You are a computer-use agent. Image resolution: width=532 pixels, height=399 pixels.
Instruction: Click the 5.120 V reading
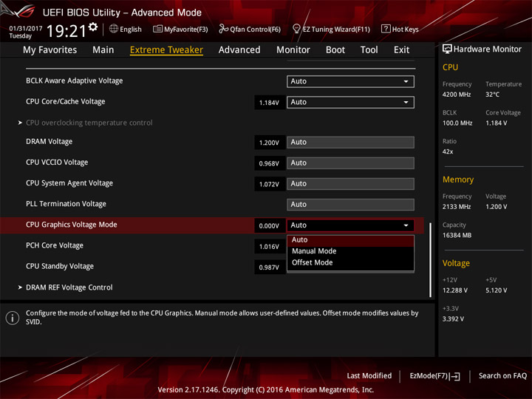pyautogui.click(x=496, y=290)
